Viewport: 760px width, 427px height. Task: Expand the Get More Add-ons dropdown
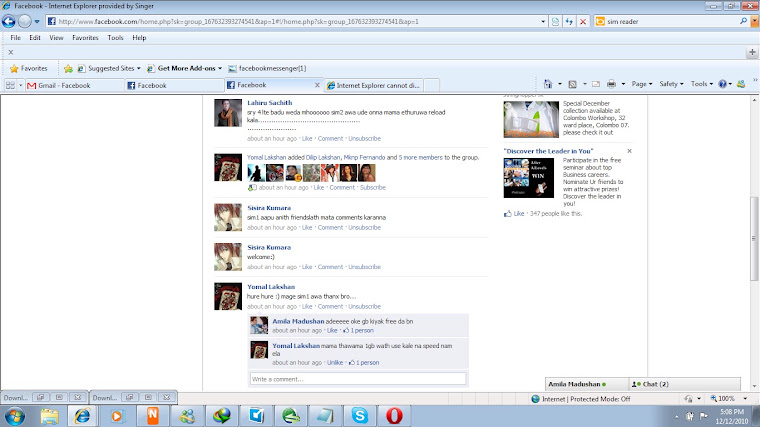tap(220, 68)
